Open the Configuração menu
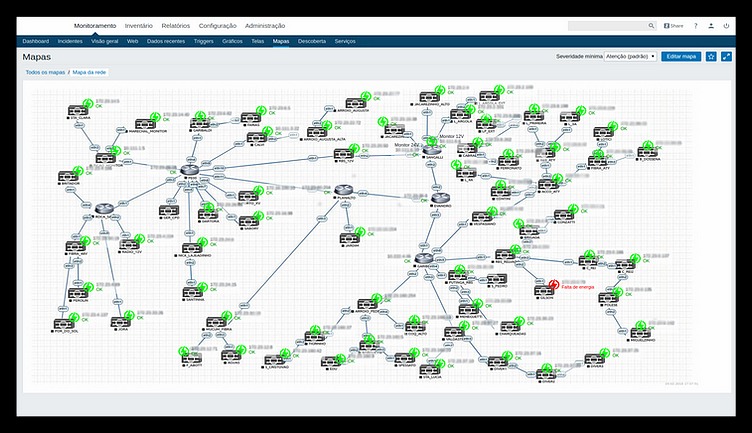This screenshot has height=433, width=752. pos(217,26)
